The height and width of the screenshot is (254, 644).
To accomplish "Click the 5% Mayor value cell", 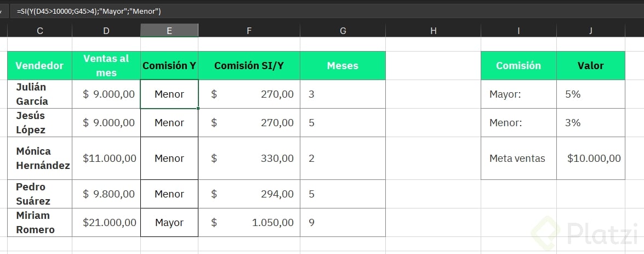I will click(x=591, y=94).
